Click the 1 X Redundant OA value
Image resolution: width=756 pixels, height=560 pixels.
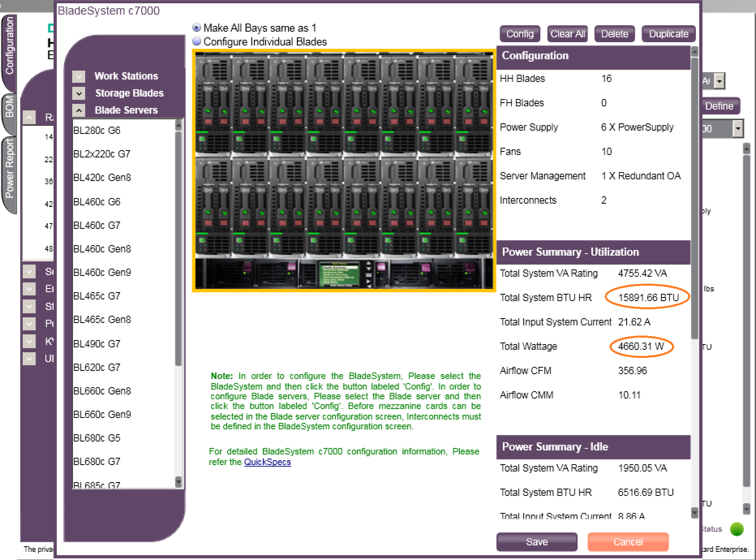pos(641,176)
